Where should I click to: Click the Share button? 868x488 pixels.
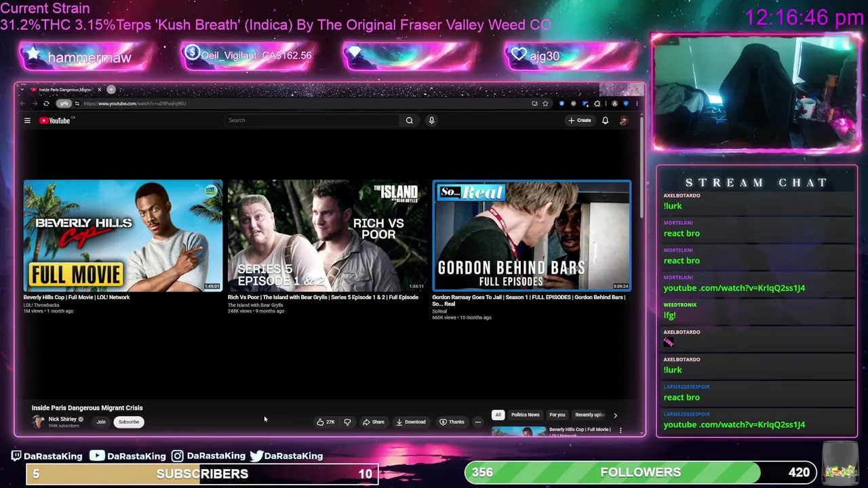click(374, 422)
